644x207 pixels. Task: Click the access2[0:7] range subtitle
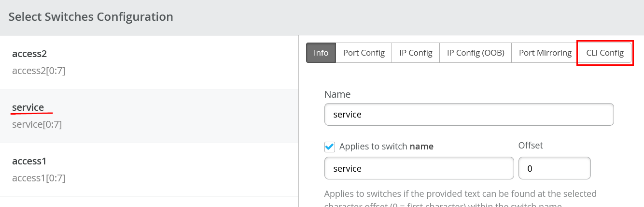click(x=39, y=71)
